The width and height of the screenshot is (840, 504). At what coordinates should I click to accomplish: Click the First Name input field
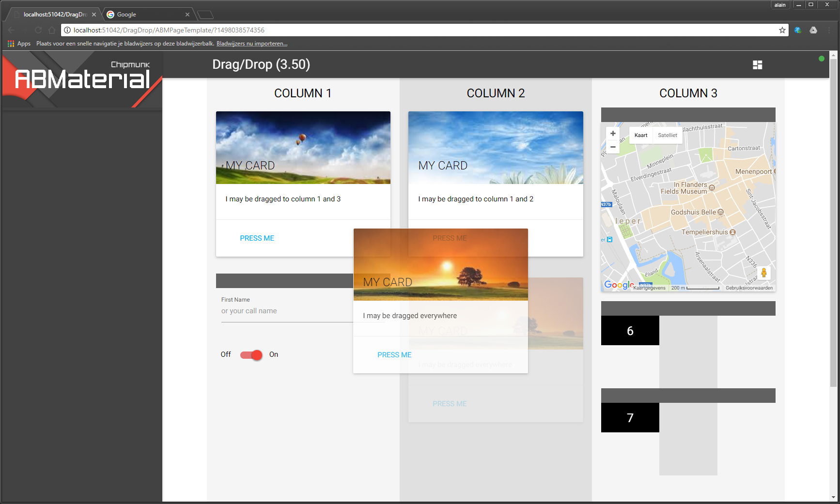[x=287, y=311]
